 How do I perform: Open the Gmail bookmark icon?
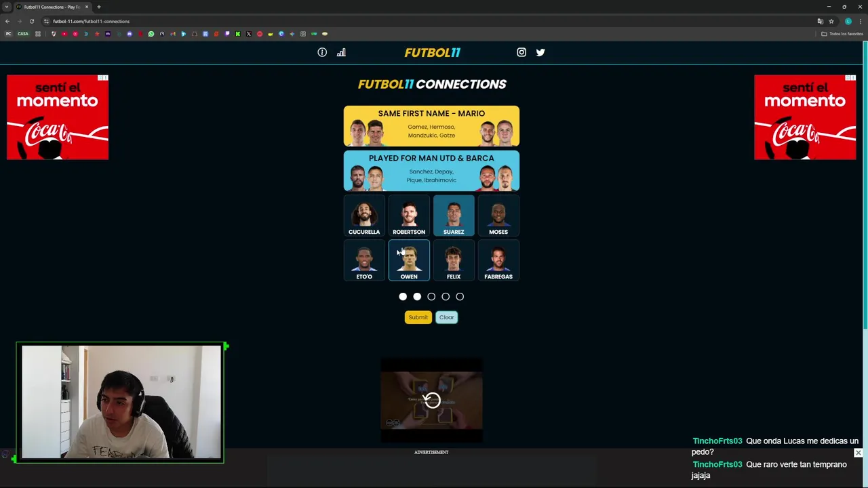click(x=173, y=34)
